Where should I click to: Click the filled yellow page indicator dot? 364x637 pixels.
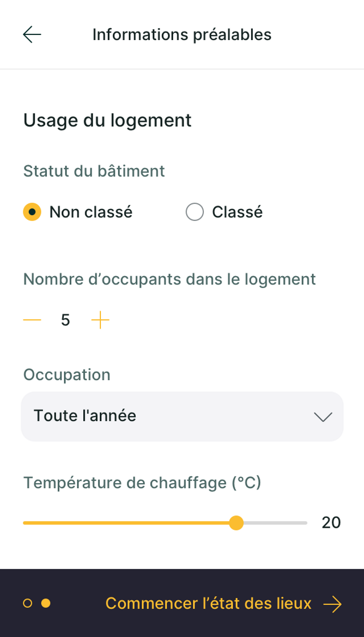coord(46,603)
